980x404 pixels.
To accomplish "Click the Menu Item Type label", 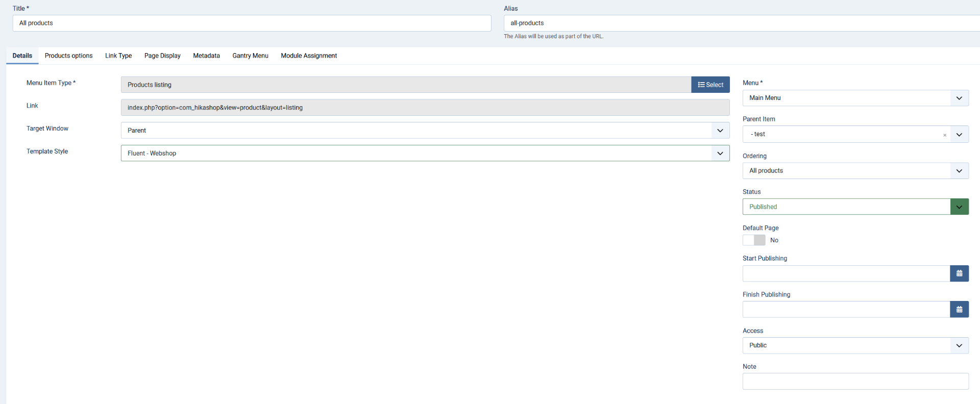I will pyautogui.click(x=51, y=83).
